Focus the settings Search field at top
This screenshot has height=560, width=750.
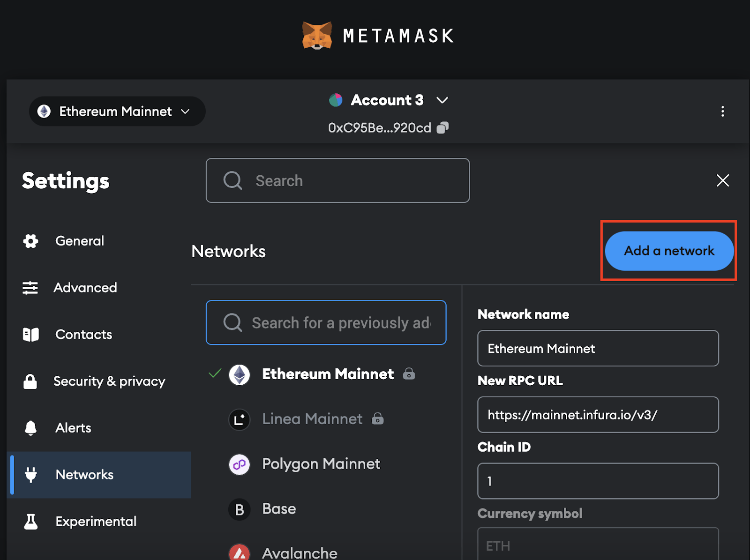pyautogui.click(x=337, y=180)
